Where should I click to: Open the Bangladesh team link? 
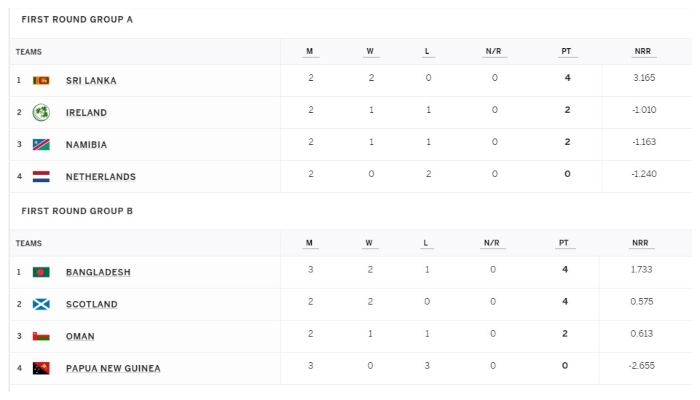(98, 272)
